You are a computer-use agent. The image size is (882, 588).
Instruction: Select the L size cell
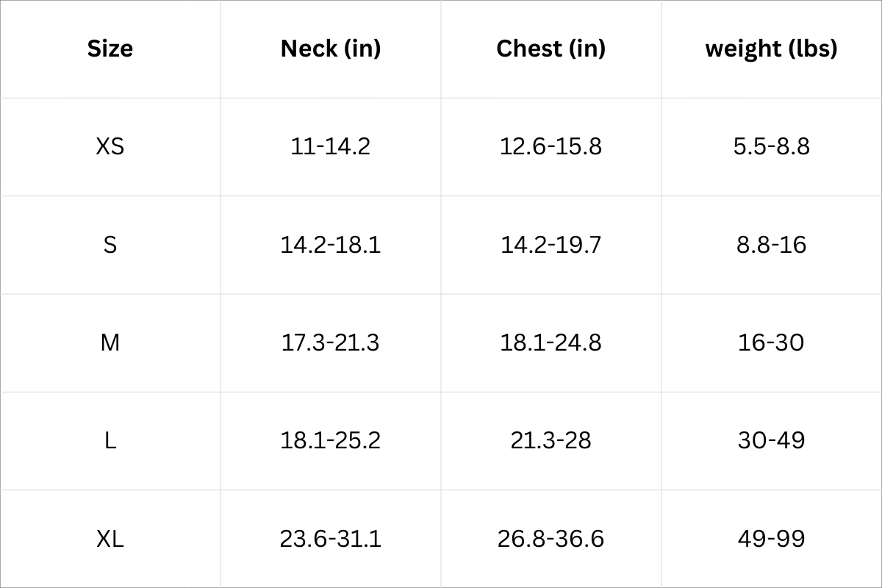[x=110, y=440]
